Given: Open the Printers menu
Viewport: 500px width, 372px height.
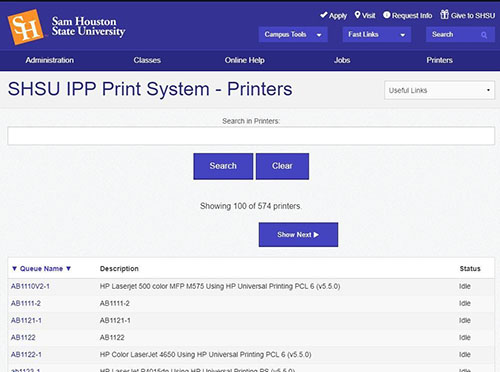Looking at the screenshot, I should pos(439,60).
